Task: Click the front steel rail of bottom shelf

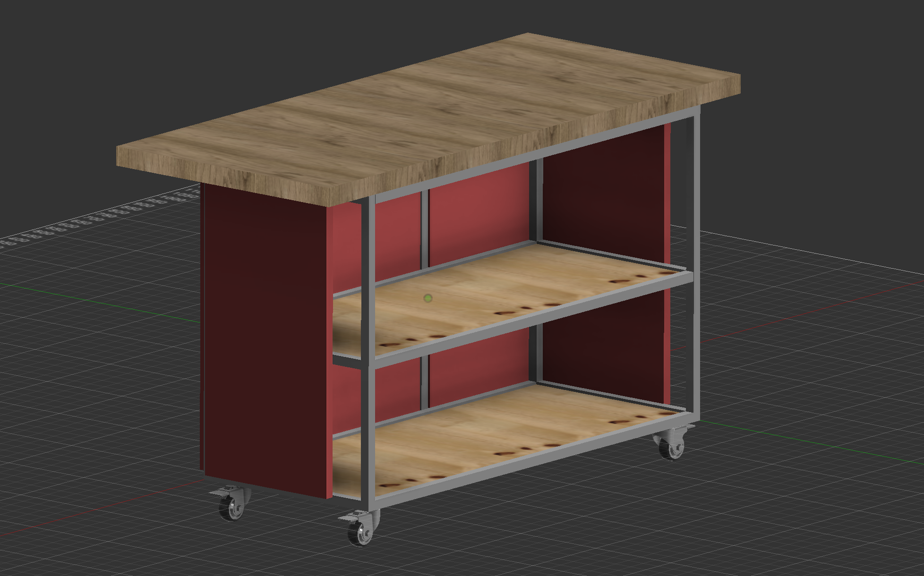Action: (x=520, y=463)
